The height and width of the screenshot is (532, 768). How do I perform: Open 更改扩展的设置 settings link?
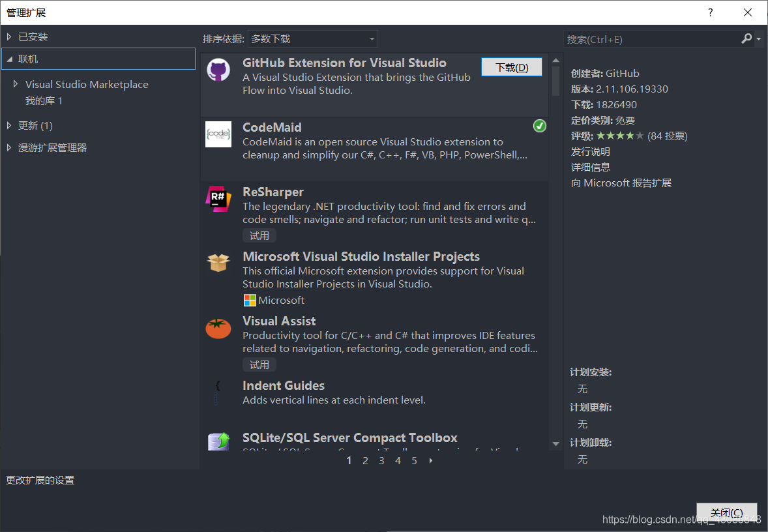[40, 480]
